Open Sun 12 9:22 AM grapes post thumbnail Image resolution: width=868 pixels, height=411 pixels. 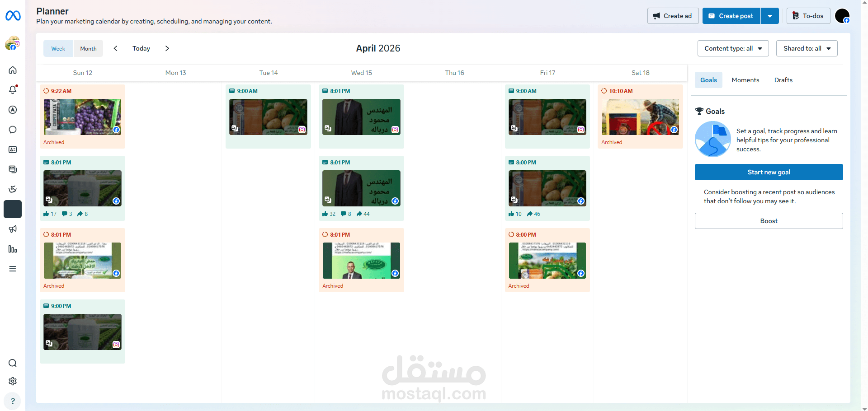click(x=82, y=117)
